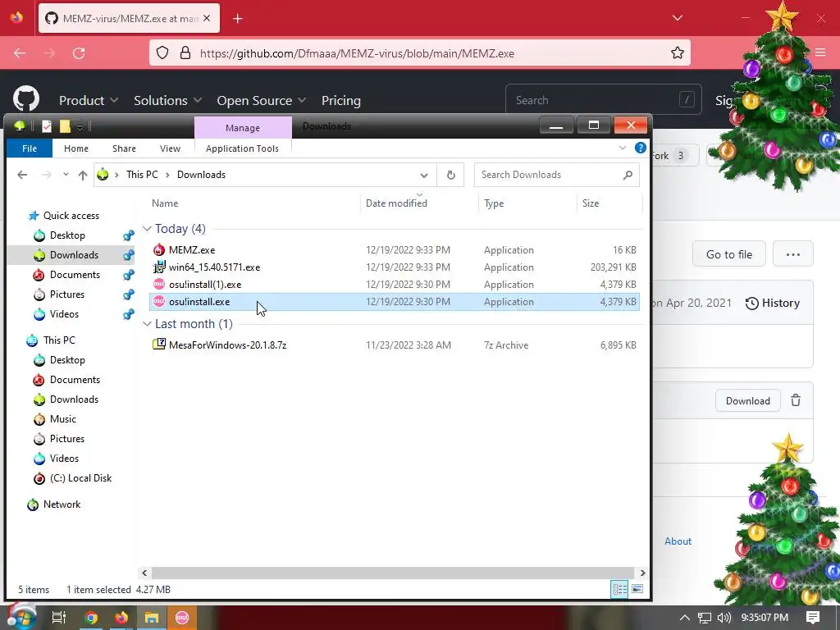Open a new Firefox tab
Screen dimensions: 840x630
(x=238, y=19)
